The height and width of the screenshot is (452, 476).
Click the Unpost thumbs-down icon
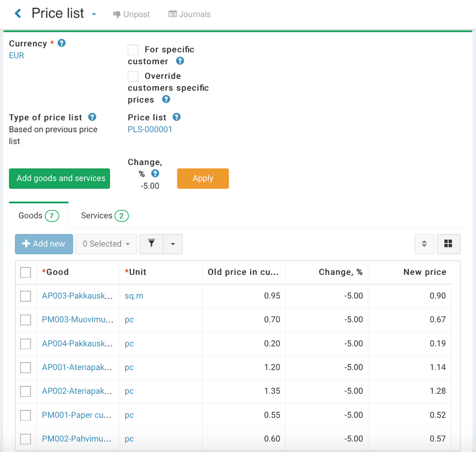[117, 14]
